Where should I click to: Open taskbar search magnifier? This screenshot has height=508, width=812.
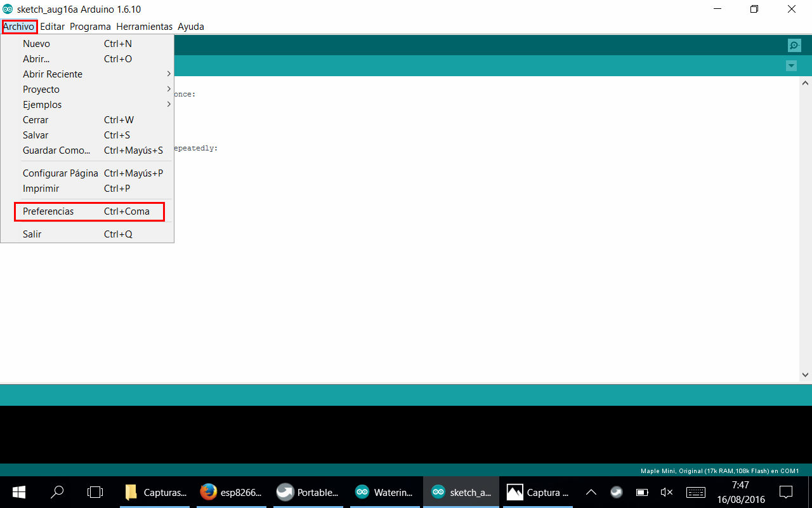tap(57, 492)
